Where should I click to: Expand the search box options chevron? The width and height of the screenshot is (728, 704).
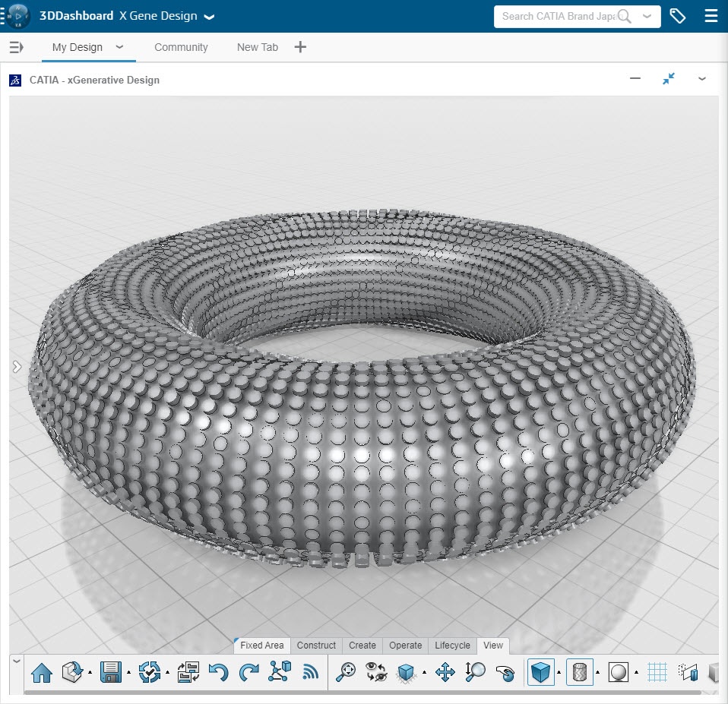pos(647,16)
